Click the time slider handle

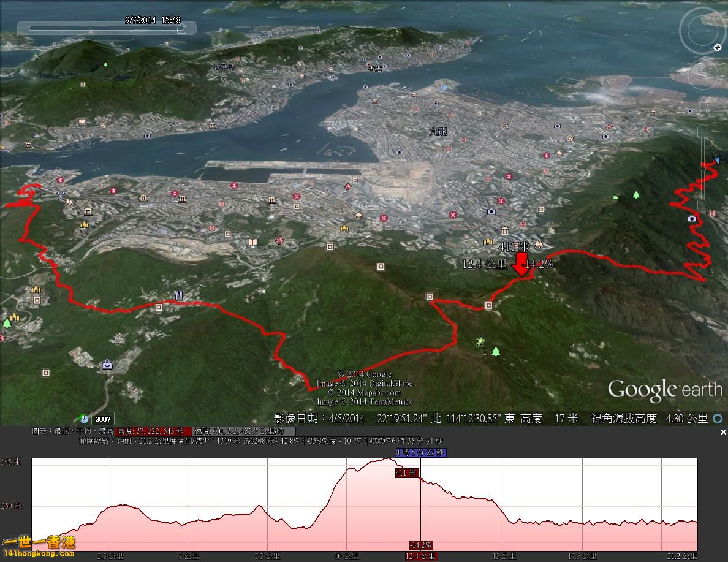pos(181,28)
